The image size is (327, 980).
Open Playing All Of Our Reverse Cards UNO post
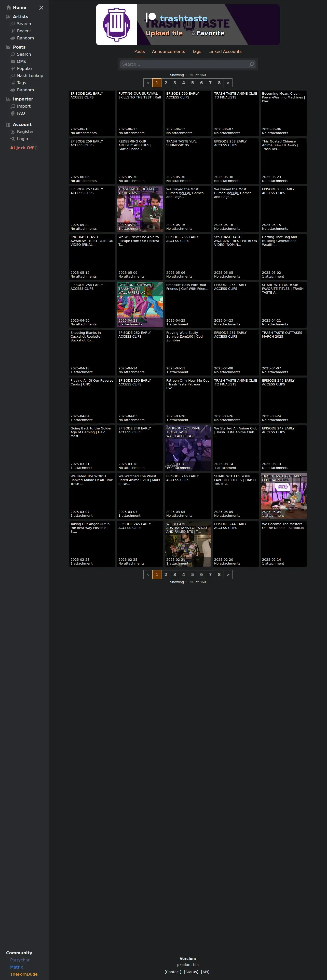pyautogui.click(x=92, y=400)
